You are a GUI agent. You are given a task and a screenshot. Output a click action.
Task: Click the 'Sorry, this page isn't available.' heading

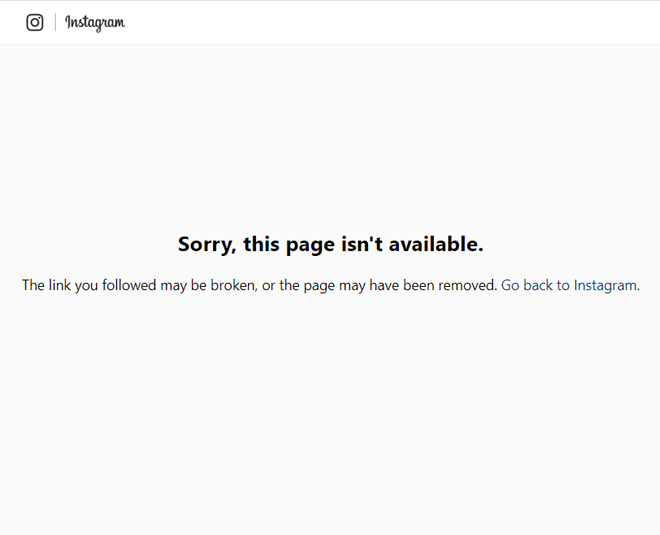330,244
